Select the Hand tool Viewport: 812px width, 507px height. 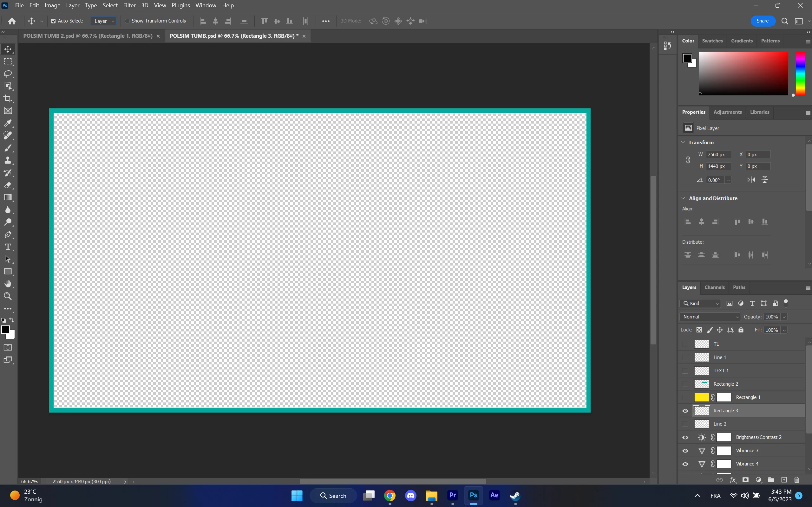(x=8, y=284)
